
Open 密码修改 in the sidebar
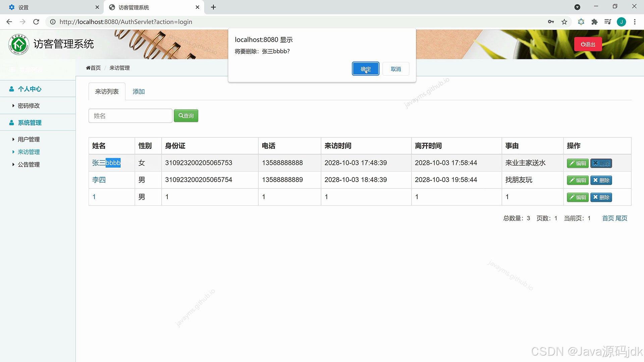29,106
